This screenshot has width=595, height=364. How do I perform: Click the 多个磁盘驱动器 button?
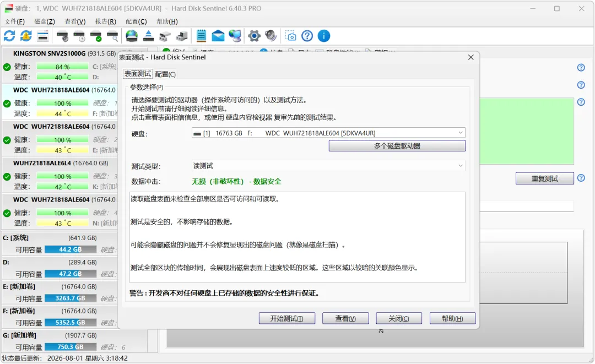(x=397, y=146)
